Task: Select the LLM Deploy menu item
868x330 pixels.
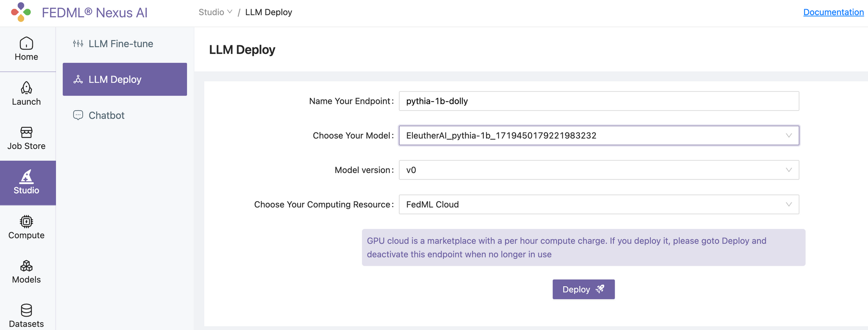Action: (125, 79)
